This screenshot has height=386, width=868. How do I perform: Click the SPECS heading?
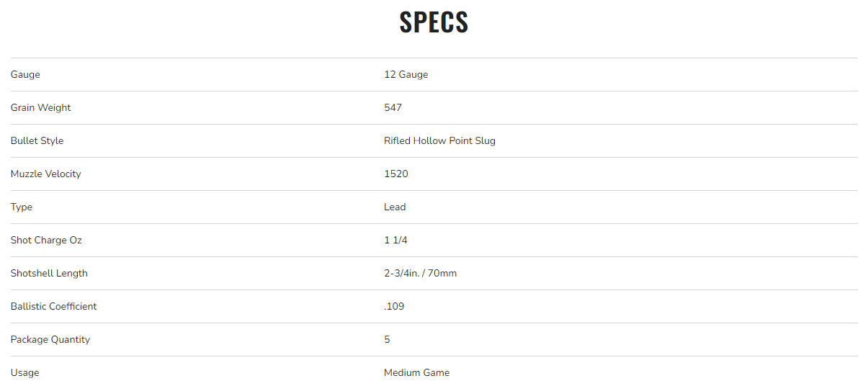[x=434, y=22]
